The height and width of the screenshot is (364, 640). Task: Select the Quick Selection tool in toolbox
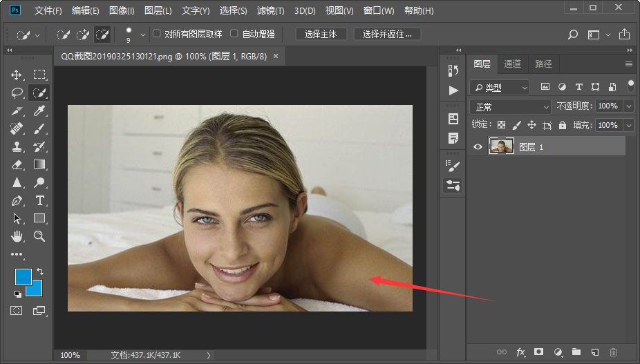pyautogui.click(x=39, y=93)
